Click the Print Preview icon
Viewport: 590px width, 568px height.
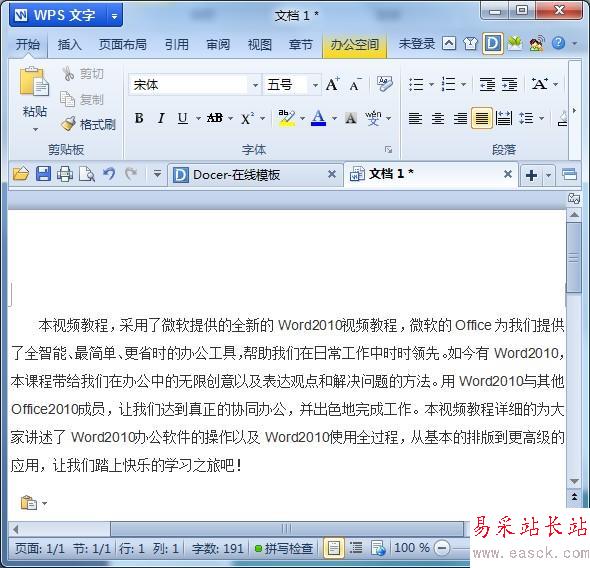(x=87, y=174)
